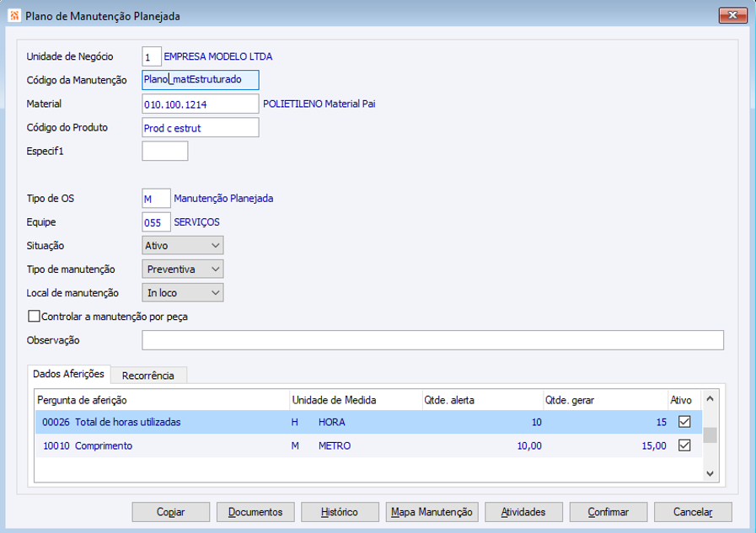Select the Dados Aferições tab

pyautogui.click(x=68, y=374)
